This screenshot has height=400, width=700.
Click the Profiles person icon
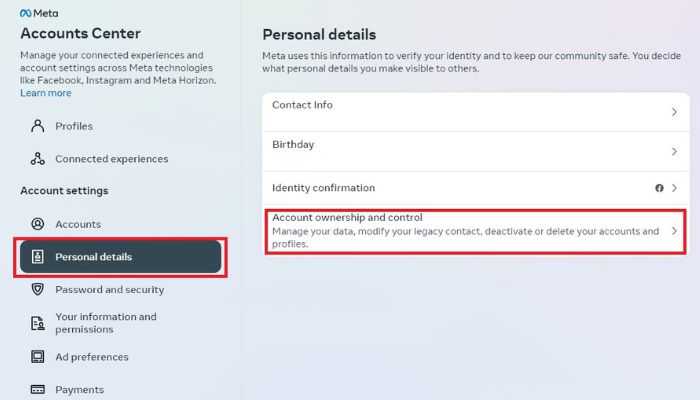point(38,126)
